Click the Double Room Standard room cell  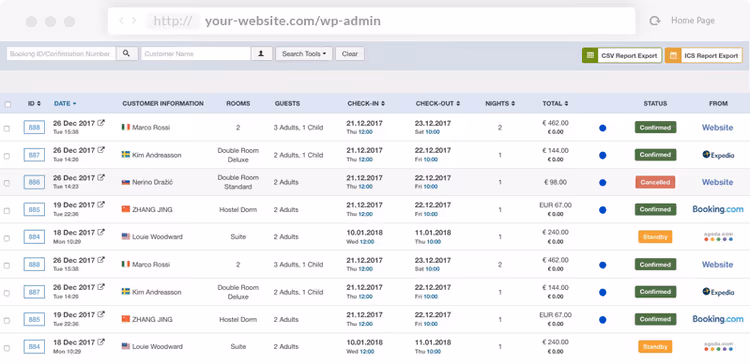[x=238, y=182]
